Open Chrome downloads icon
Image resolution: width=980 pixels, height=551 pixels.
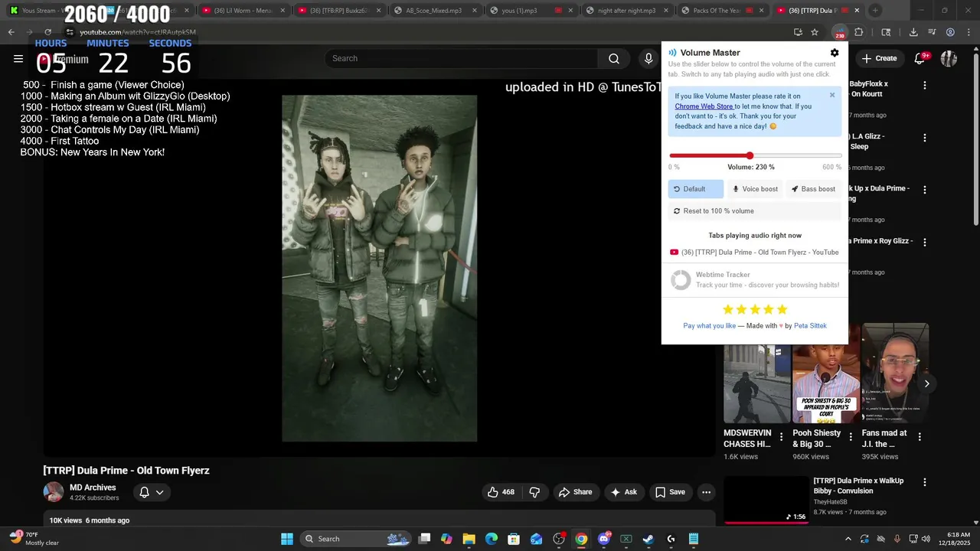[913, 32]
